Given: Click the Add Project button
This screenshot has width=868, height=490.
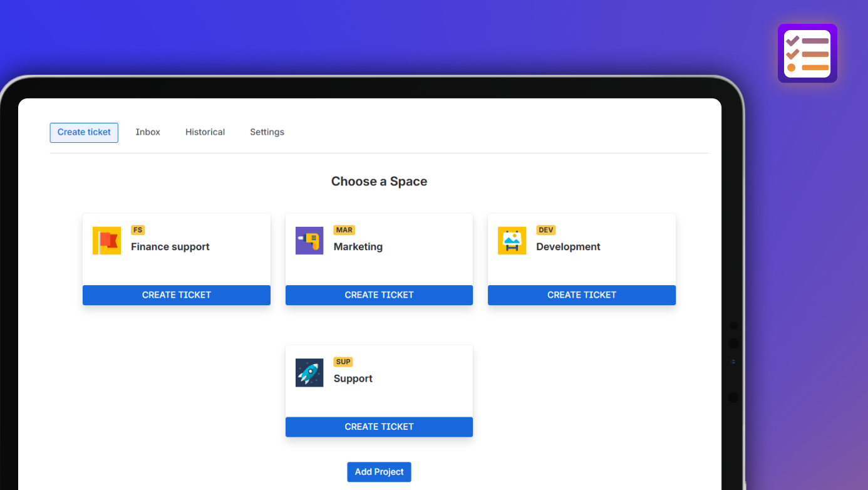Looking at the screenshot, I should tap(379, 472).
